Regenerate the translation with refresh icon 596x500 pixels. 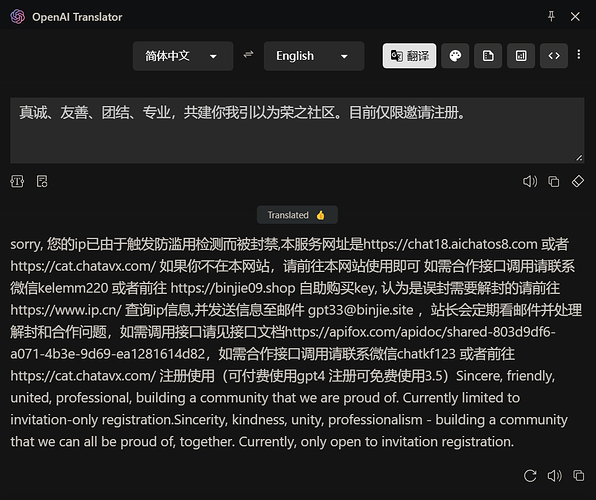click(530, 476)
